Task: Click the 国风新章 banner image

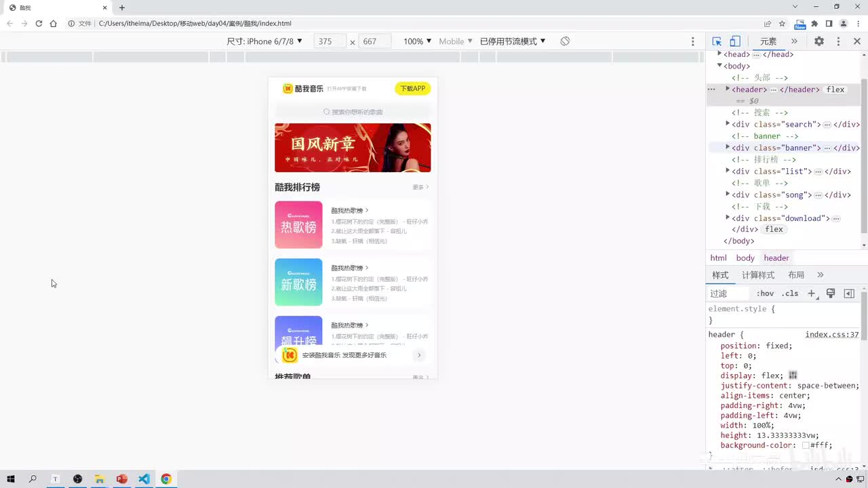Action: [353, 148]
